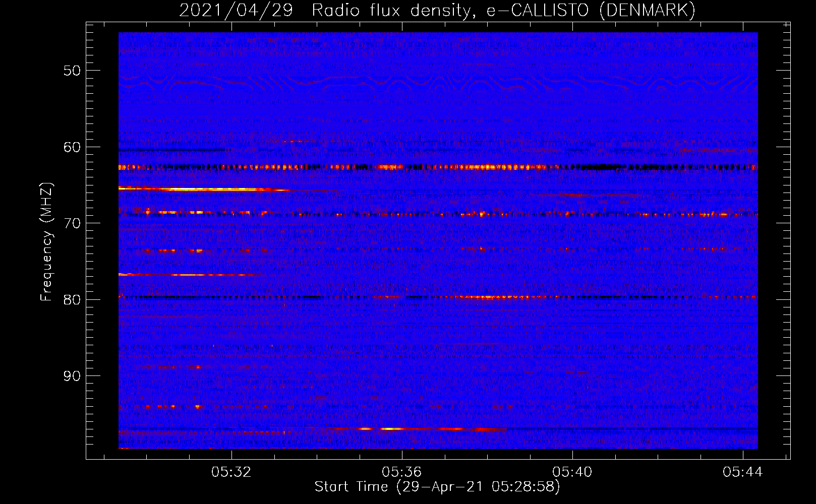816x504 pixels.
Task: Click the 'Frequency (MHZ)' axis label
Action: [x=46, y=242]
